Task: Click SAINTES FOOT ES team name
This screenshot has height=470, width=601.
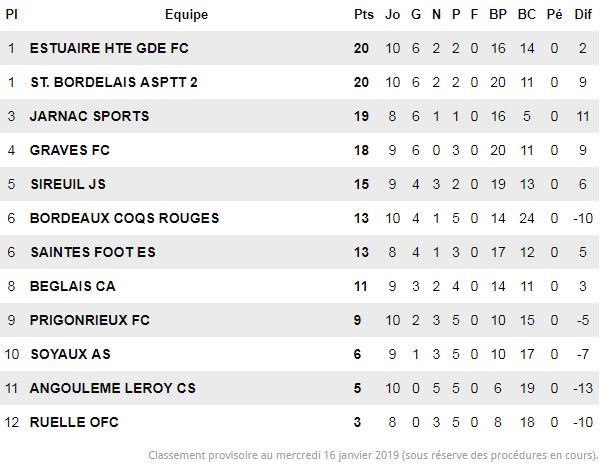Action: point(93,252)
